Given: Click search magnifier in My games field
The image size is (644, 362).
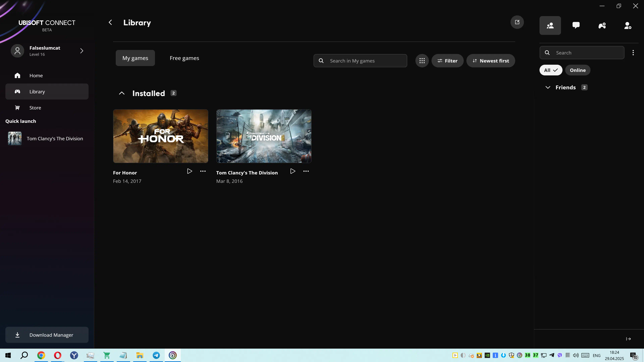Looking at the screenshot, I should pyautogui.click(x=321, y=61).
